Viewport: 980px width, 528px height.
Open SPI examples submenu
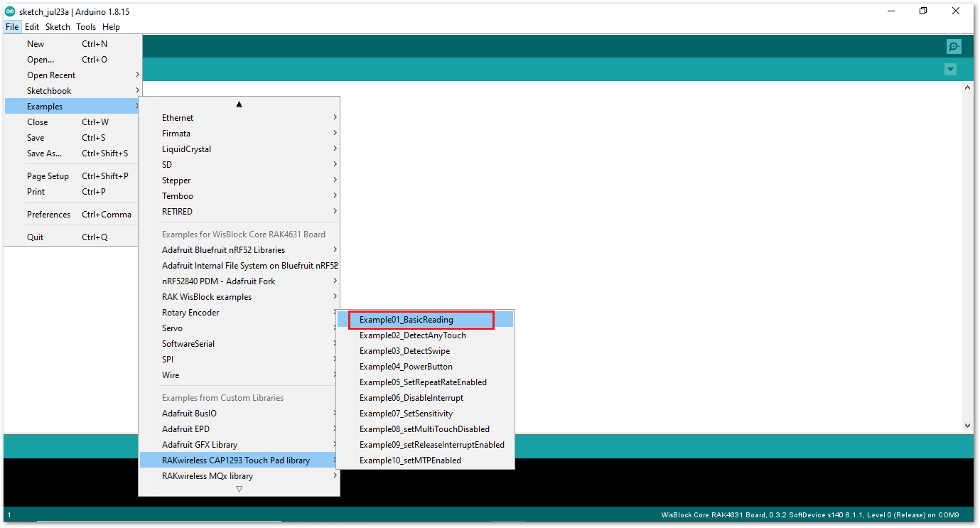point(239,360)
